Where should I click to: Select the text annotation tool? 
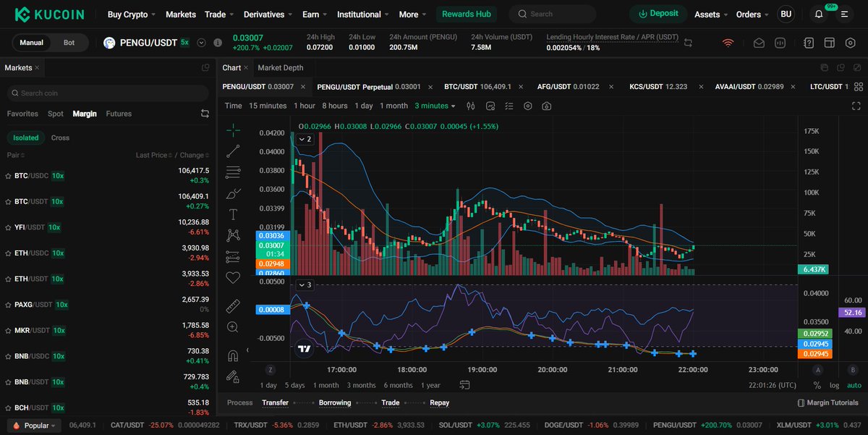pos(233,214)
